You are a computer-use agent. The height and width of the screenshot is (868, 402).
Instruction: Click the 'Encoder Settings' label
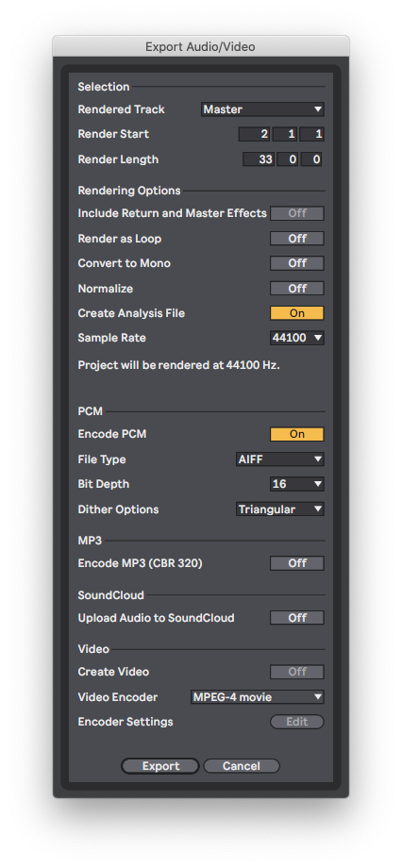point(126,722)
